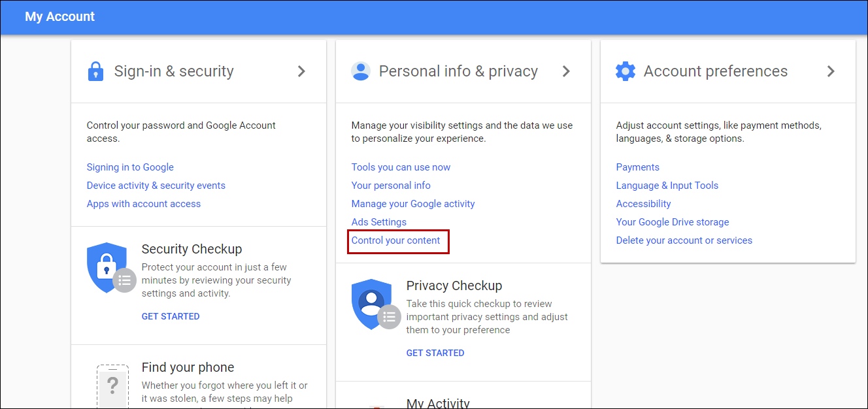Click the Security Checkup list badge icon
Viewport: 868px width, 409px height.
click(124, 280)
